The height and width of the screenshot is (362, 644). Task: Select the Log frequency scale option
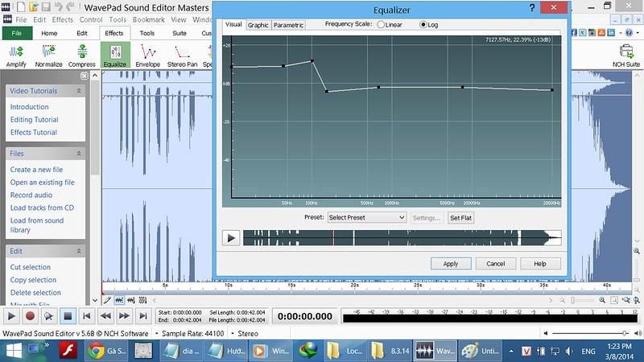(424, 25)
